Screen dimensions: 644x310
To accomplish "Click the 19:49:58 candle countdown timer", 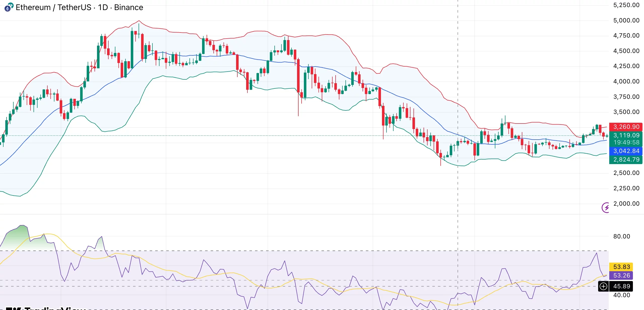I will coord(626,142).
